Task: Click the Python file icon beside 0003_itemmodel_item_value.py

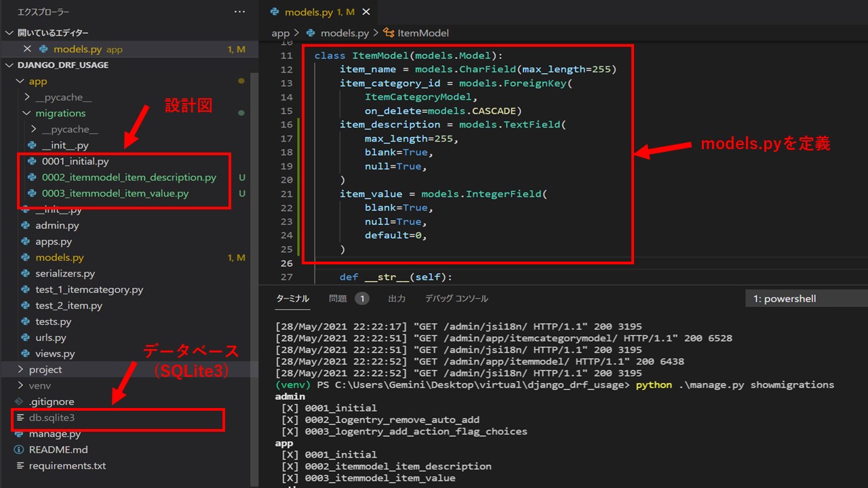Action: coord(32,194)
